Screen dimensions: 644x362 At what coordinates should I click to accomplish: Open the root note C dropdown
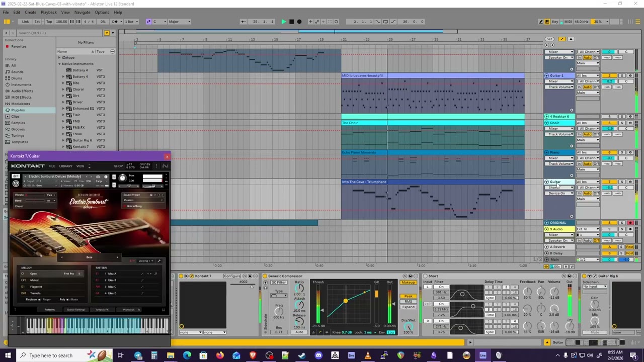pyautogui.click(x=158, y=22)
